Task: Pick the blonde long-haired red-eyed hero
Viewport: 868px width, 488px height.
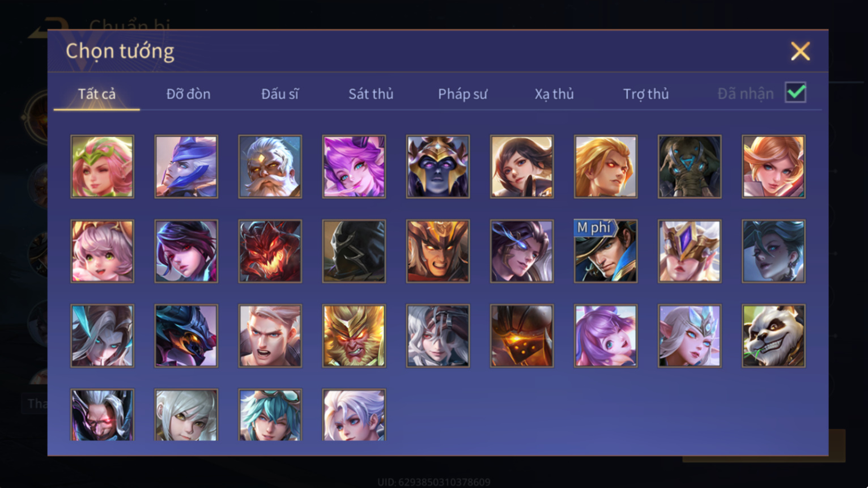Action: click(606, 167)
